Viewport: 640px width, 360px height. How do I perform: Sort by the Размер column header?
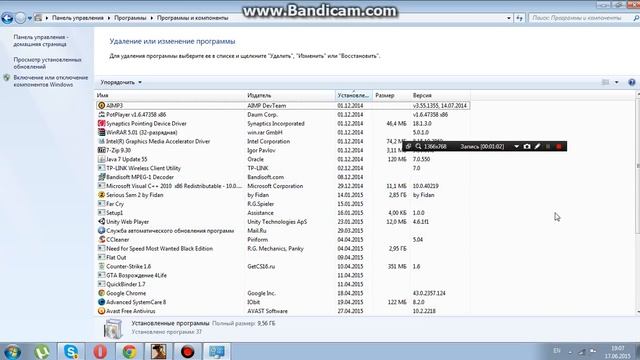391,95
